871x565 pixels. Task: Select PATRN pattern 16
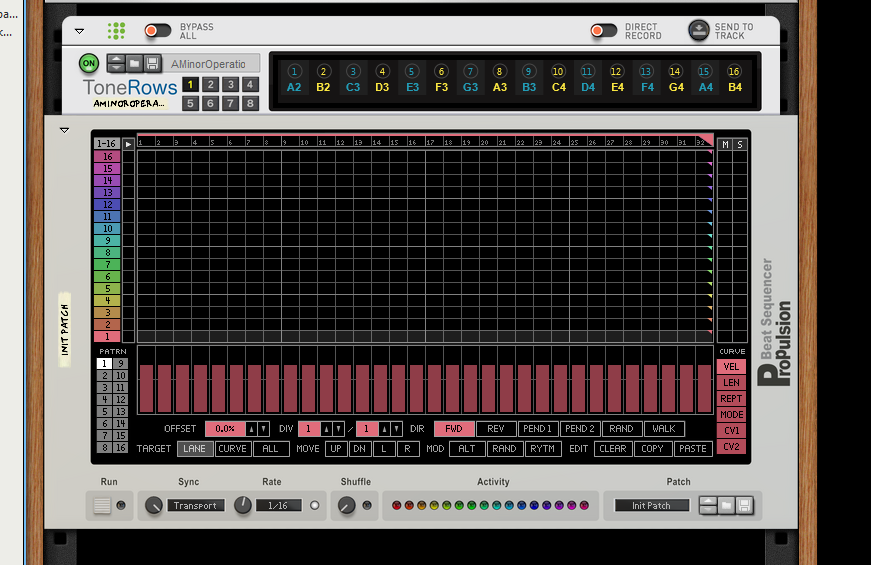tap(121, 447)
